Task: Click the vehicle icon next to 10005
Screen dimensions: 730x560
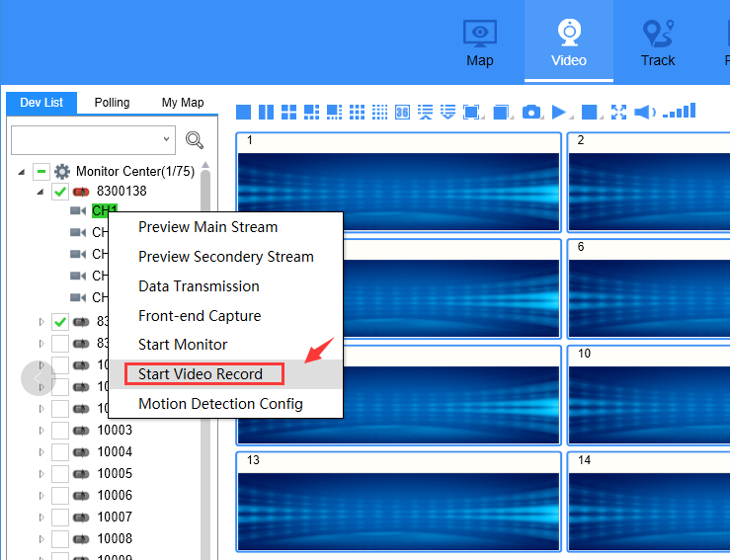Action: click(x=81, y=474)
